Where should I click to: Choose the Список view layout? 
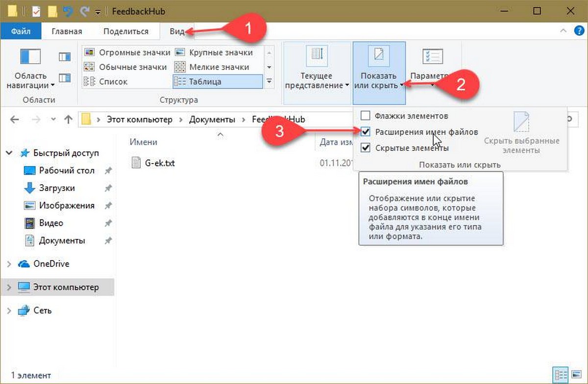114,81
